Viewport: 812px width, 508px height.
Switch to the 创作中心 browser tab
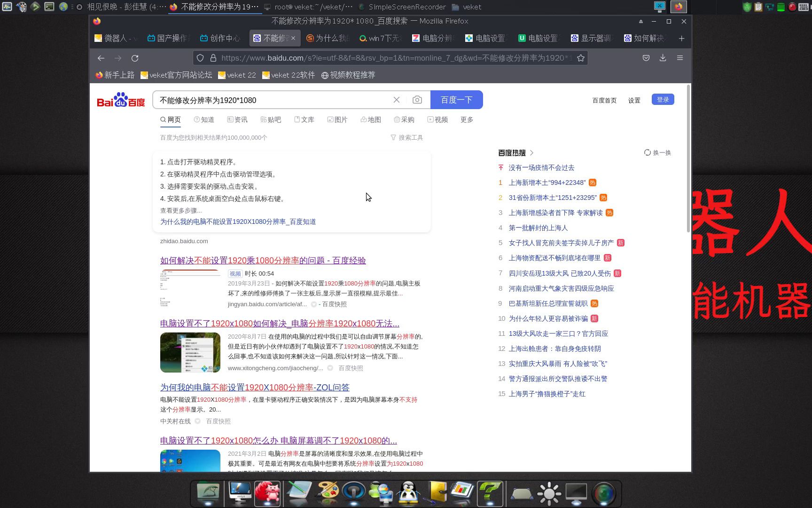click(x=221, y=38)
